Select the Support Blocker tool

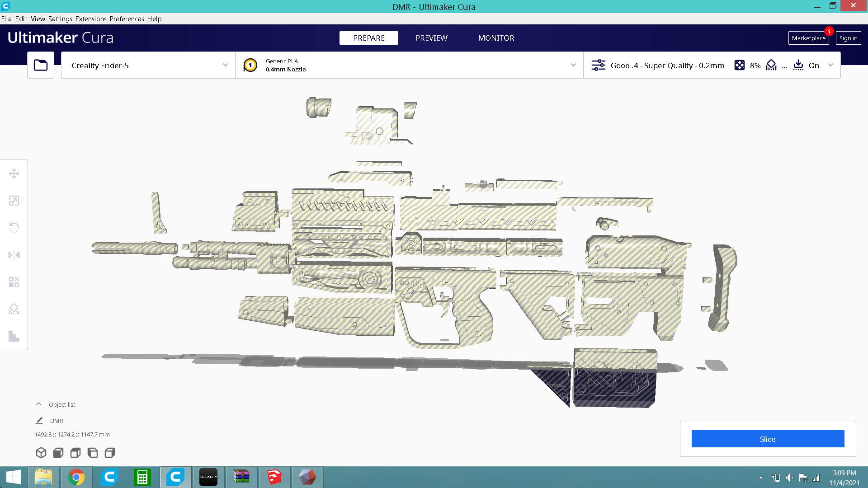[14, 309]
